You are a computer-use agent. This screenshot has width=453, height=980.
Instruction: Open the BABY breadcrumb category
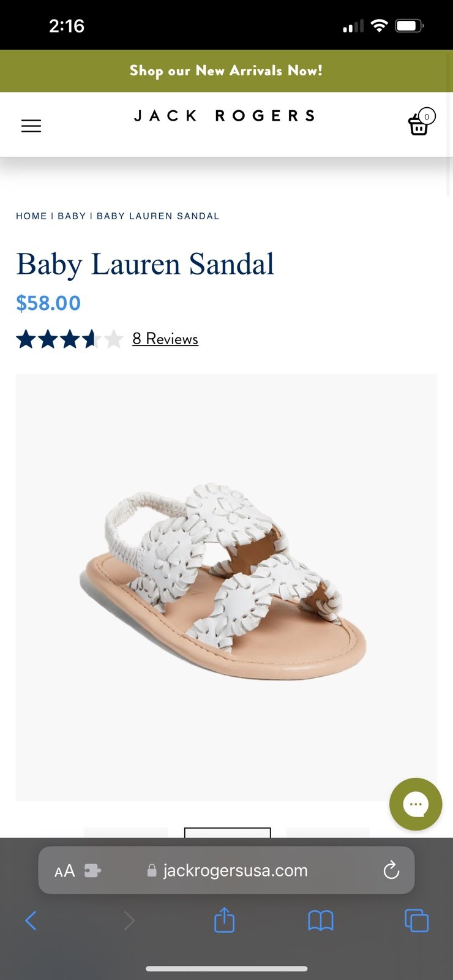pyautogui.click(x=72, y=216)
